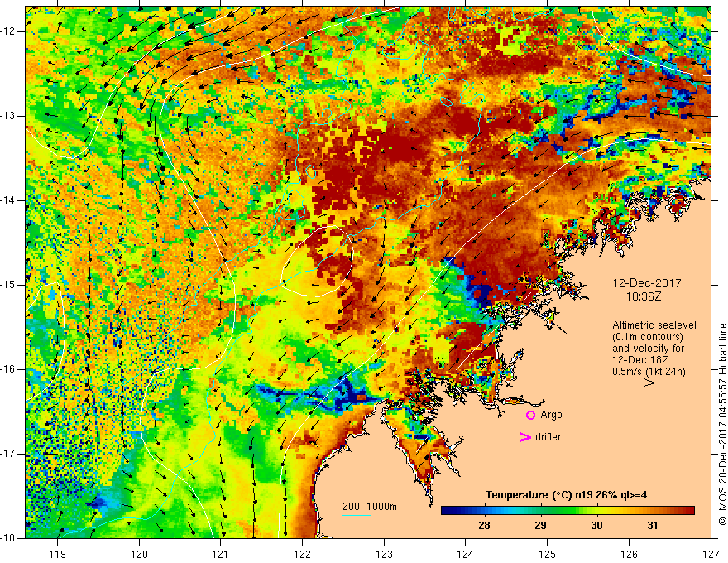Click the '31' temperature scale value
Image resolution: width=728 pixels, height=563 pixels.
click(x=653, y=526)
